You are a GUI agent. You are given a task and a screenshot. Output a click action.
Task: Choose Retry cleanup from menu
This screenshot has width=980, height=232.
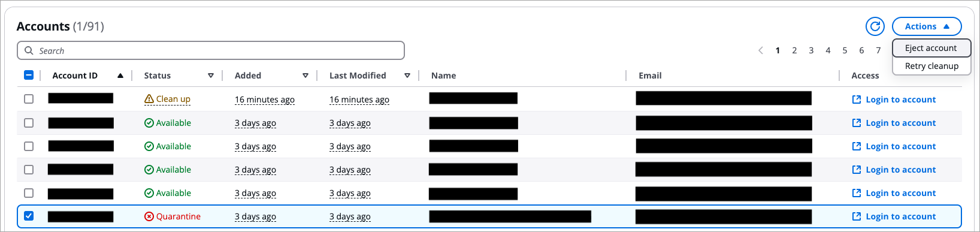pyautogui.click(x=931, y=66)
